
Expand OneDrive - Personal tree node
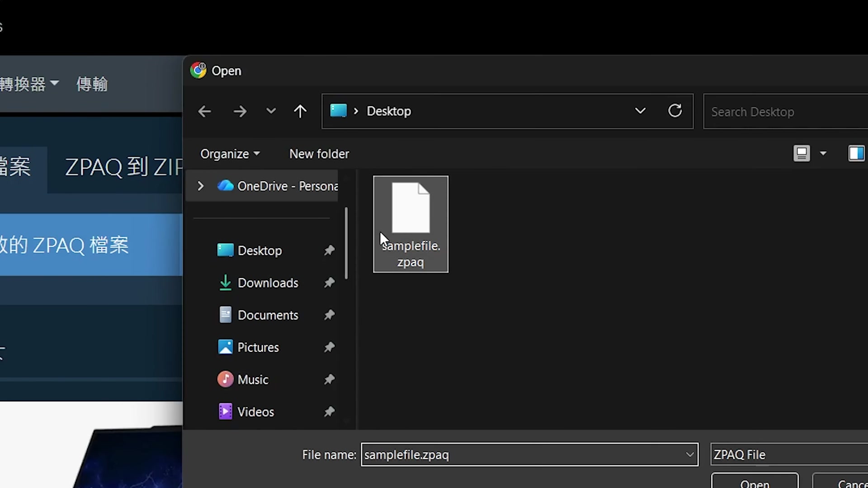point(200,186)
